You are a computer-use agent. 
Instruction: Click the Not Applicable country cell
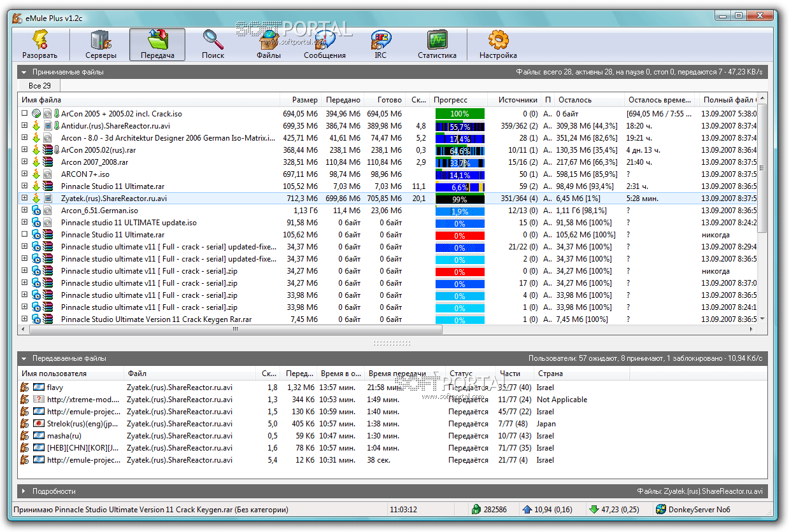point(562,400)
